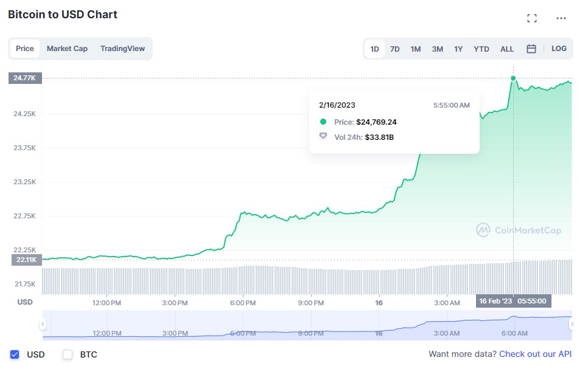Open the fullscreen chart view icon

[531, 18]
